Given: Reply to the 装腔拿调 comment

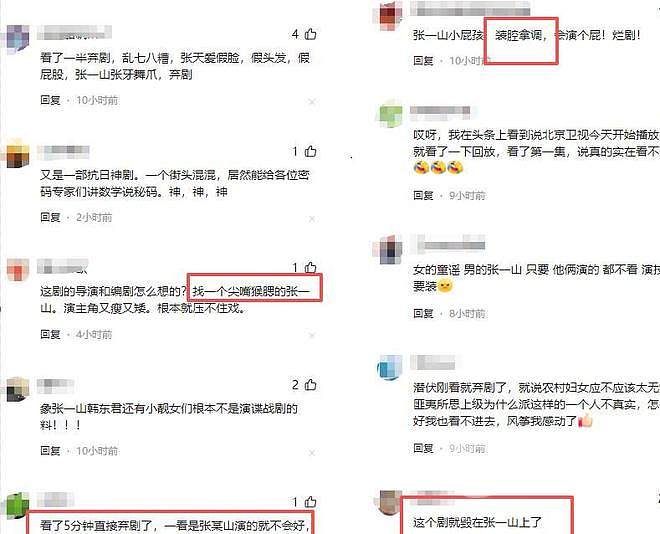Looking at the screenshot, I should click(423, 61).
